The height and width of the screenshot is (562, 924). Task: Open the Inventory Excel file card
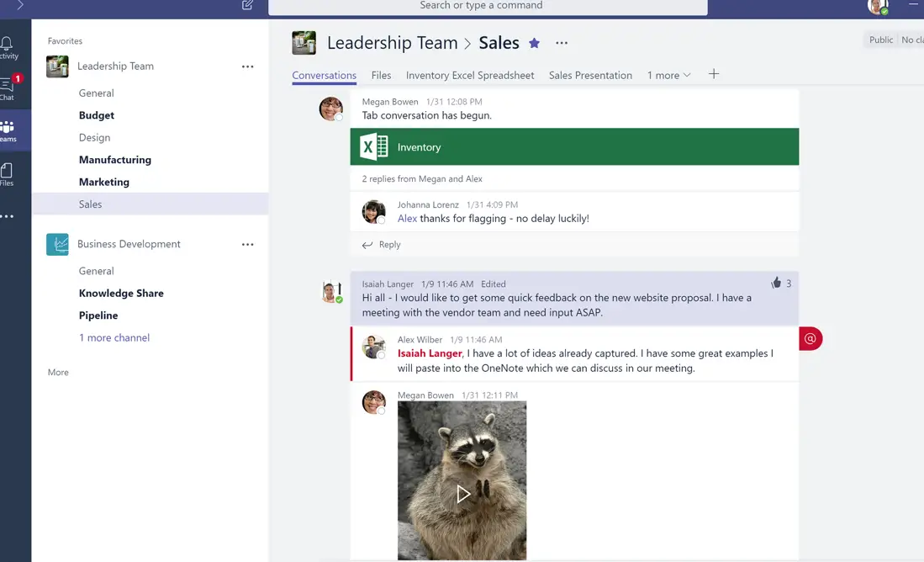click(574, 147)
